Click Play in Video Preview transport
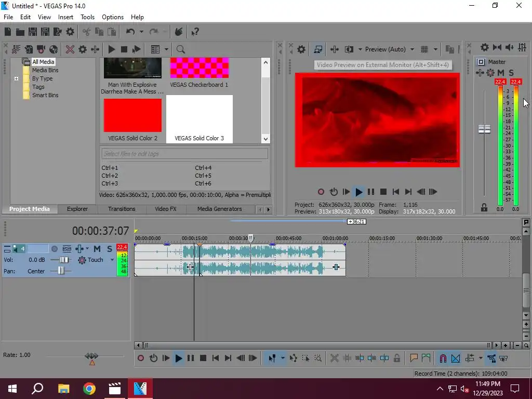This screenshot has height=399, width=532. pos(358,192)
